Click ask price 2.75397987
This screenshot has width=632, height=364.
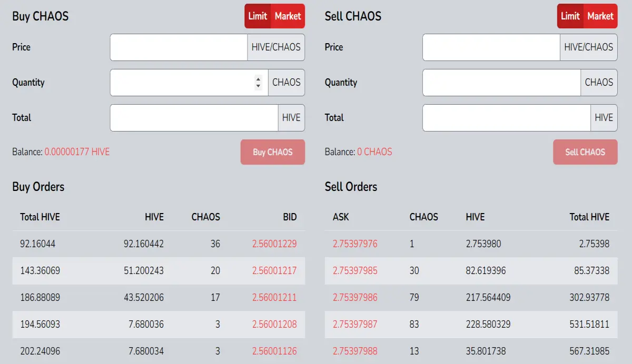click(355, 325)
